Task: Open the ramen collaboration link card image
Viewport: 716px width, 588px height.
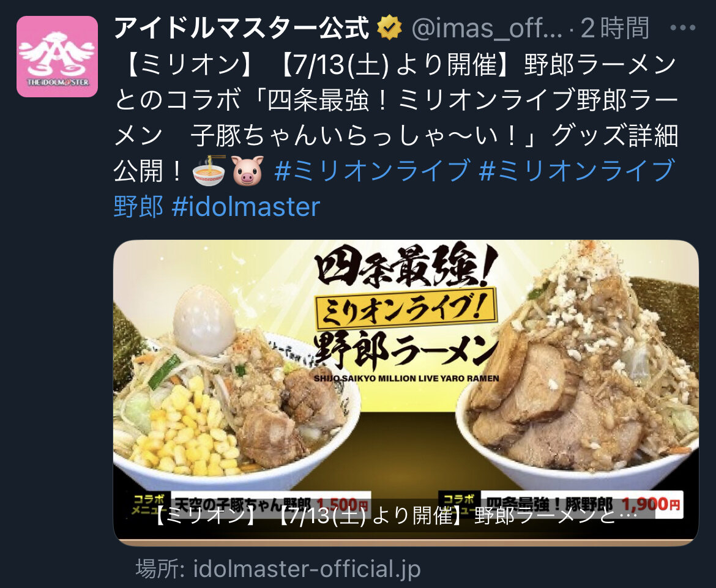Action: 406,393
